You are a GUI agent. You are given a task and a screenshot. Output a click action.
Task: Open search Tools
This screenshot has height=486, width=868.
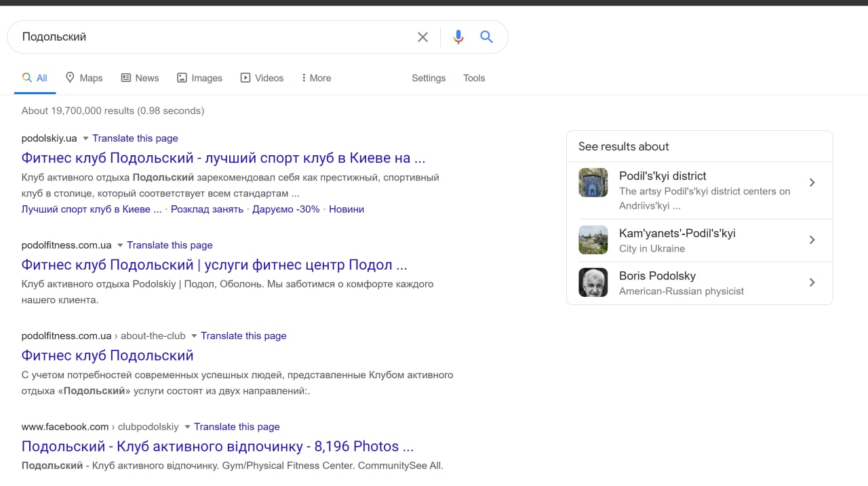[474, 78]
